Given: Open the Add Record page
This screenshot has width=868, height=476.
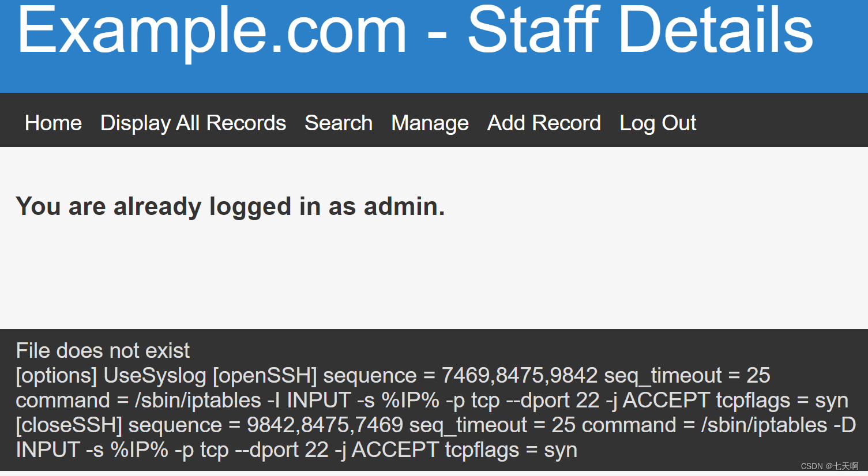Looking at the screenshot, I should coord(544,123).
